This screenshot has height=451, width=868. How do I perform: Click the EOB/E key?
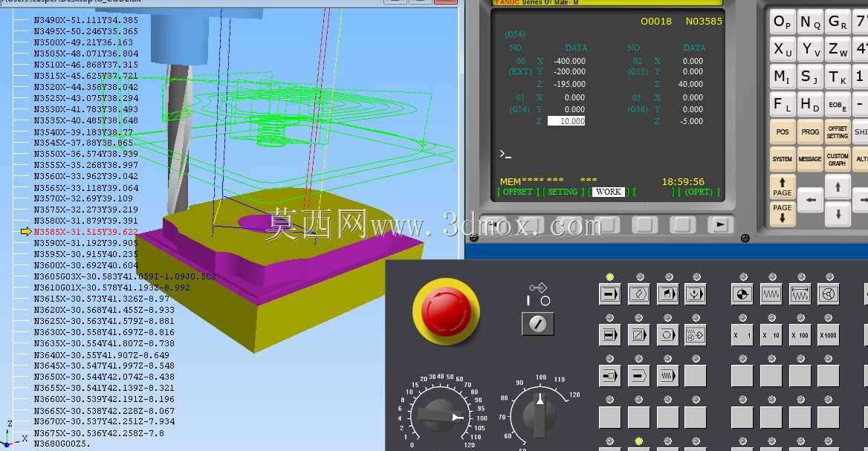[x=838, y=103]
